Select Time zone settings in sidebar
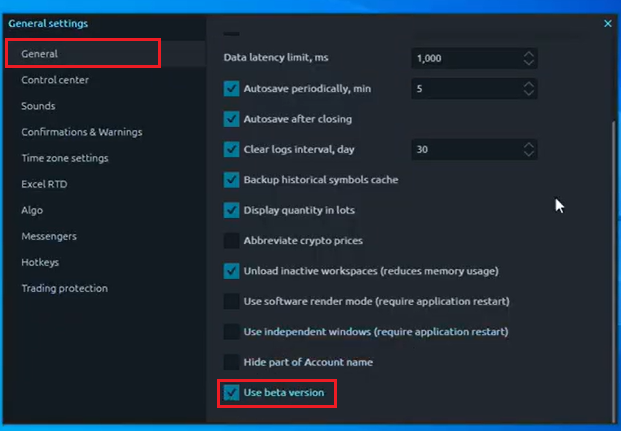The height and width of the screenshot is (431, 621). pos(65,158)
